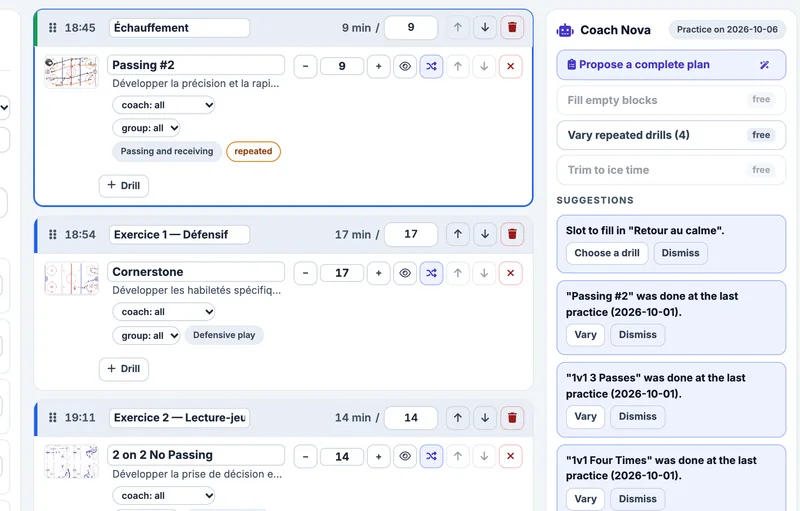Move Échauffement block up with arrow
The image size is (800, 511).
(x=458, y=28)
